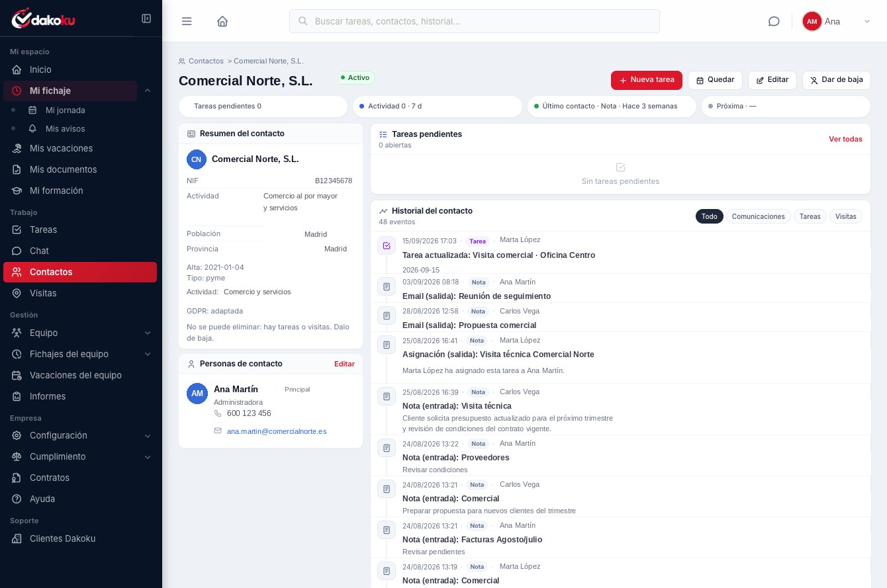Click the Editar button in page header

click(x=772, y=80)
